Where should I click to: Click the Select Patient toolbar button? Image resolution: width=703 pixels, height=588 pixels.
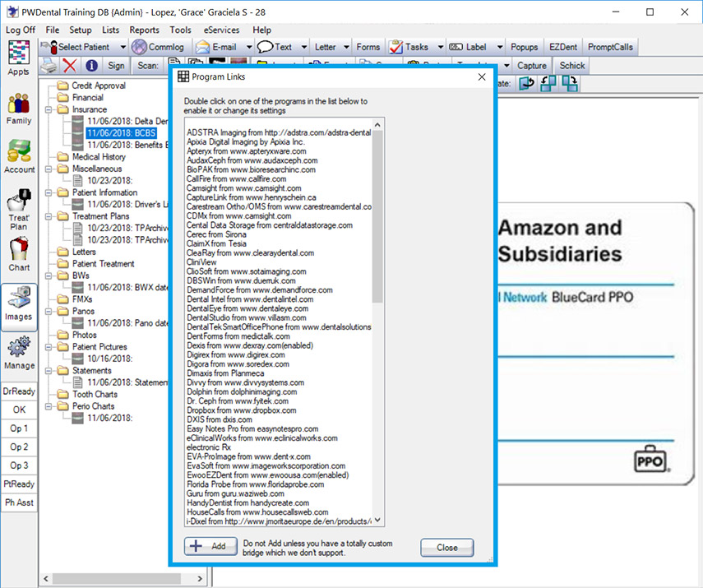(79, 47)
